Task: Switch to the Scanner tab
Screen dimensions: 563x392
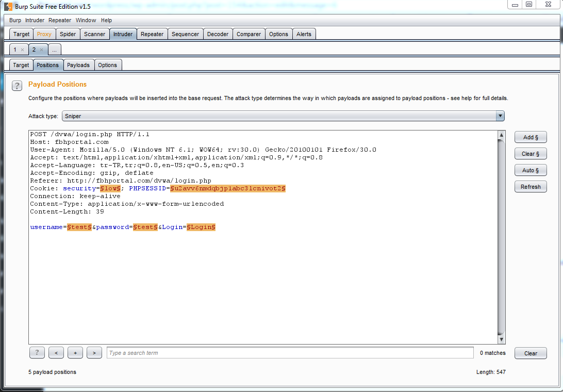Action: tap(94, 34)
